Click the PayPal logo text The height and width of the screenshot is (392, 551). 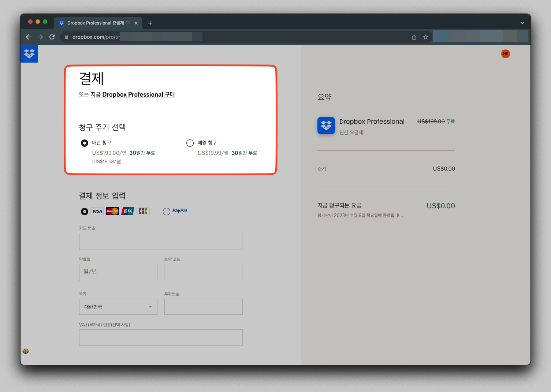pyautogui.click(x=180, y=211)
